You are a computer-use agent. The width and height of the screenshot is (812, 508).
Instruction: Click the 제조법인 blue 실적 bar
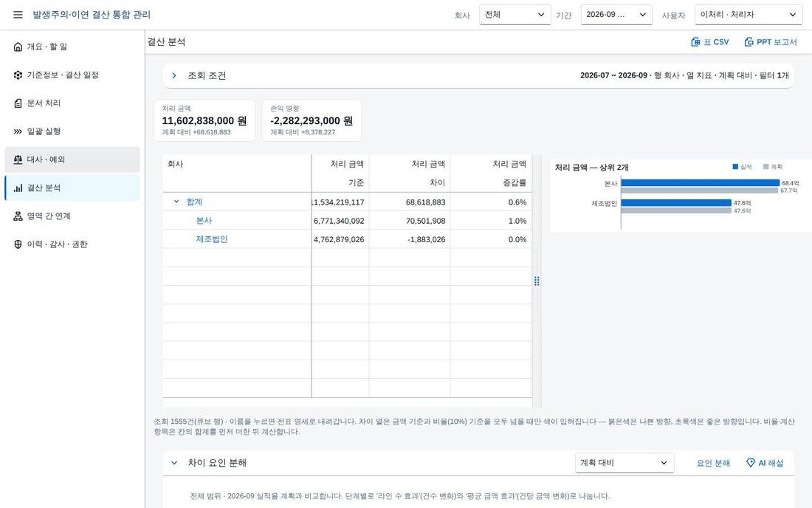(676, 202)
